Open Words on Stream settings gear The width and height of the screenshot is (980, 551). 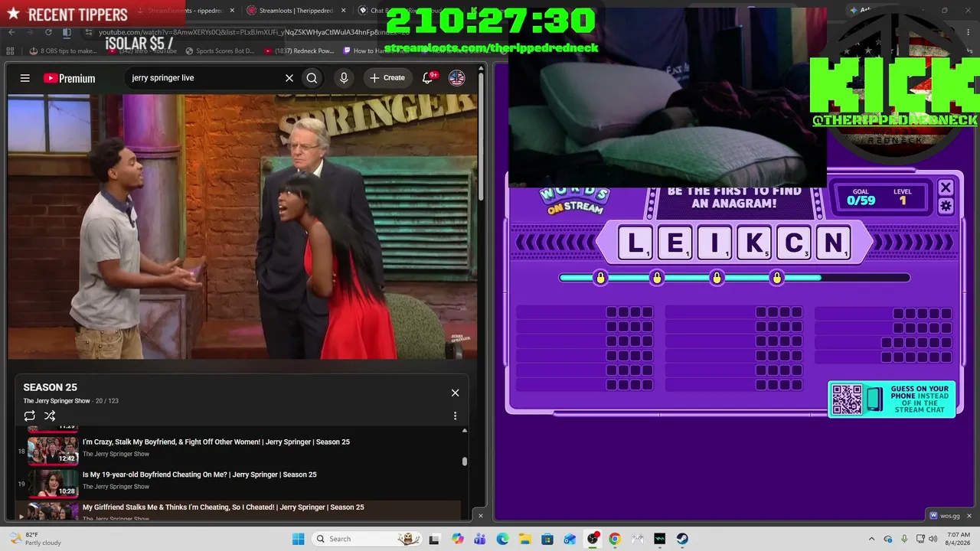pos(946,206)
